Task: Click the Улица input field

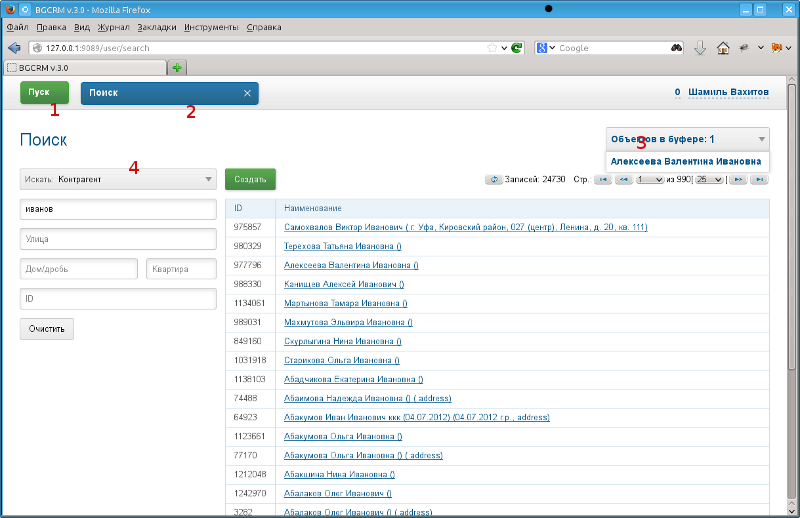Action: click(x=118, y=239)
